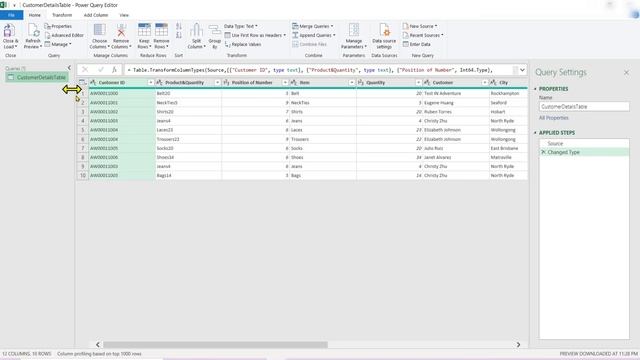Click the formula bar text
This screenshot has width=640, height=360.
[312, 70]
